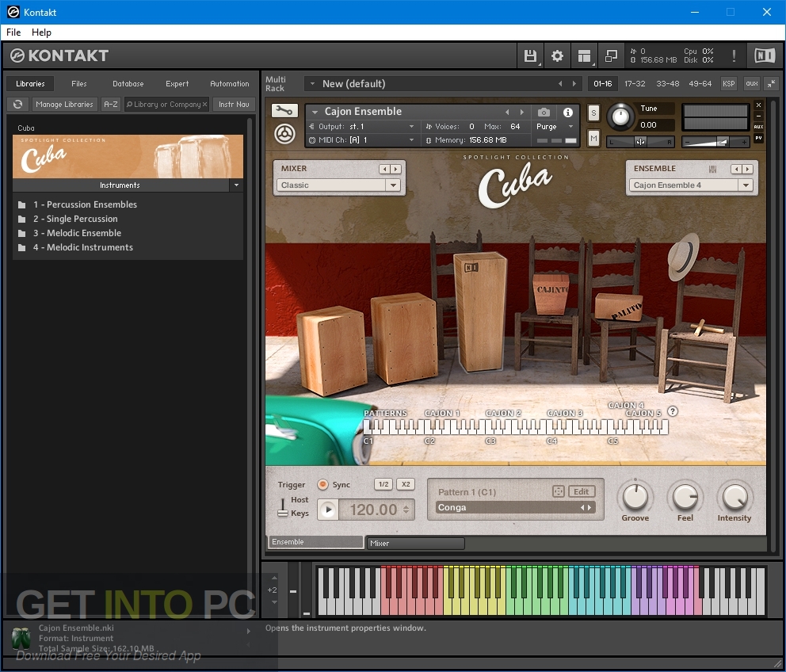
Task: Open the Help menu
Action: coord(41,32)
